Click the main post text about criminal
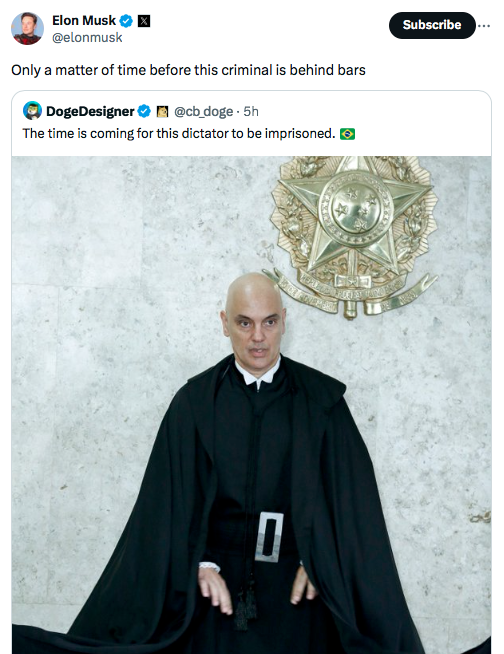 click(x=188, y=70)
